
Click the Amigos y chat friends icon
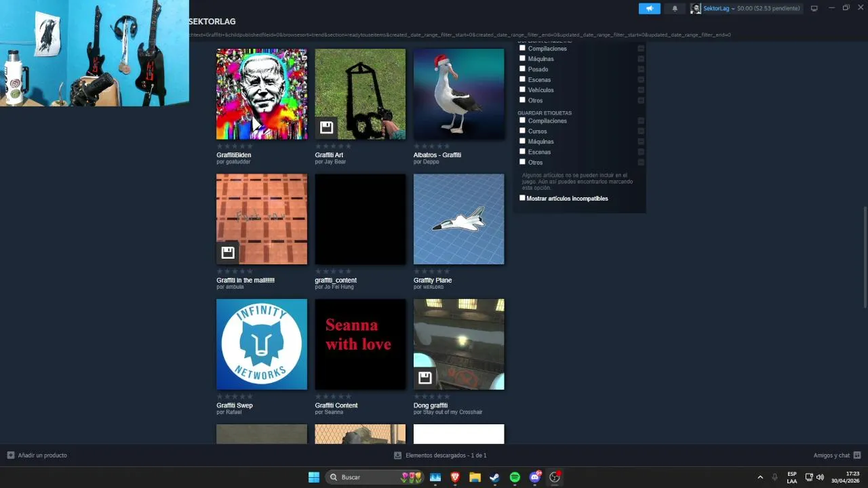[857, 455]
